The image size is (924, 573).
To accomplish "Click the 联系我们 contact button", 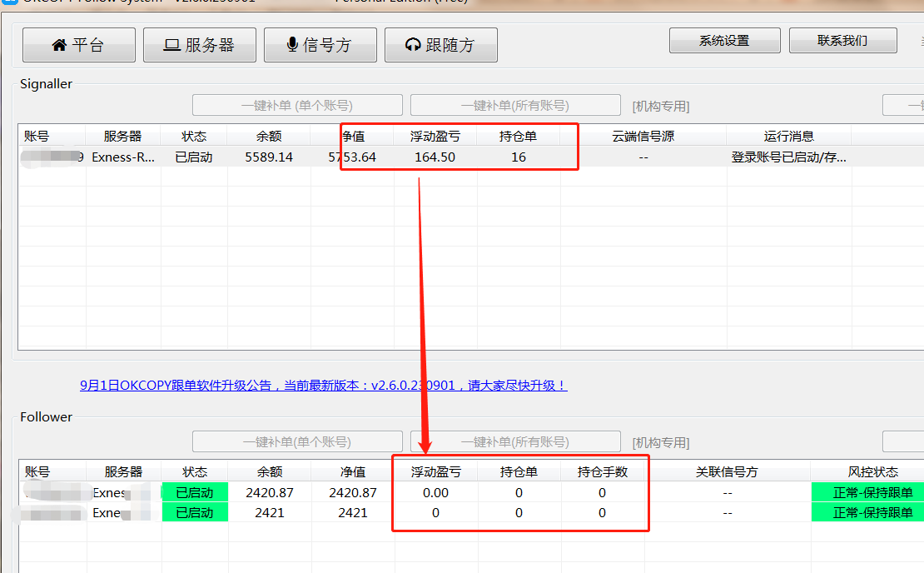I will coord(842,39).
